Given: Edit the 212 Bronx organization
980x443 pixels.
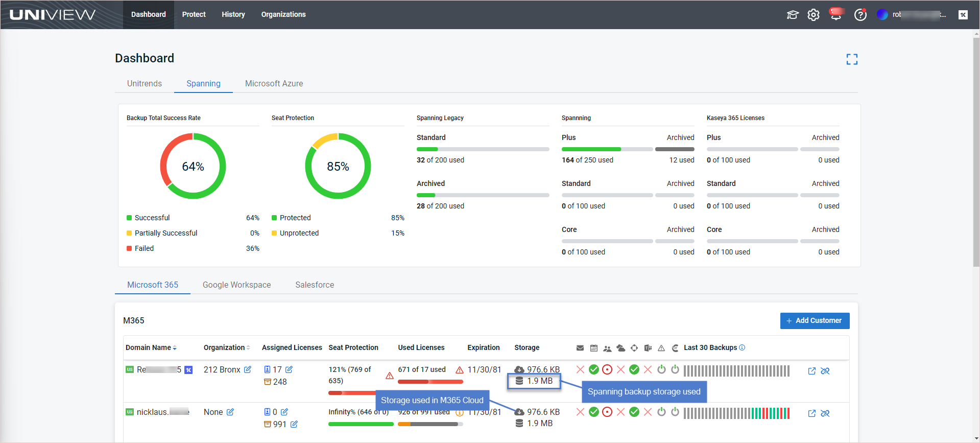Looking at the screenshot, I should (x=248, y=369).
